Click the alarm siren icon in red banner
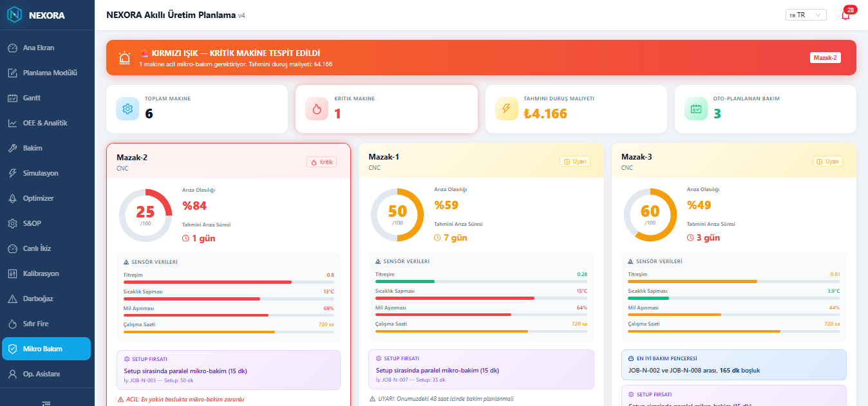Viewport: 868px width, 406px height. (125, 58)
